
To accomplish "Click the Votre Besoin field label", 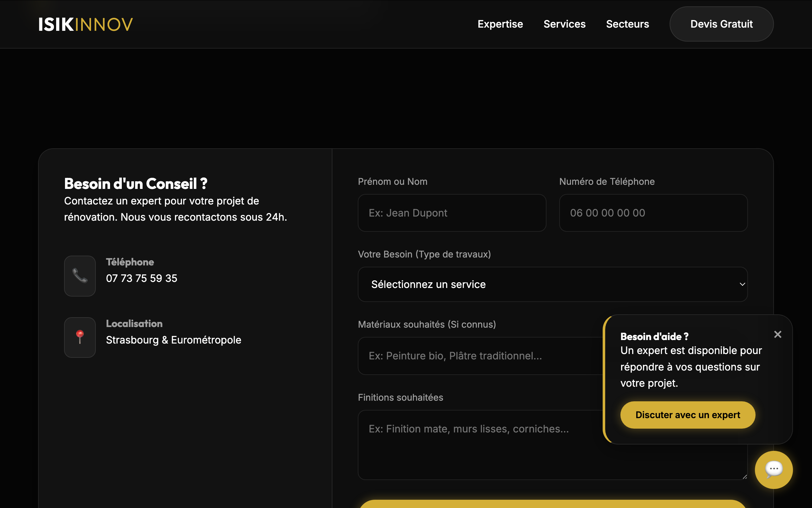I will tap(424, 254).
